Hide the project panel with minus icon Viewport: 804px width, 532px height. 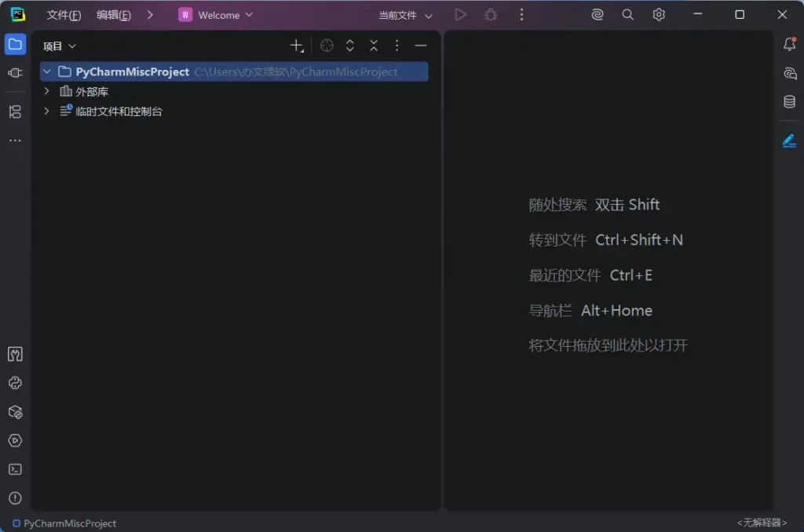pos(421,46)
